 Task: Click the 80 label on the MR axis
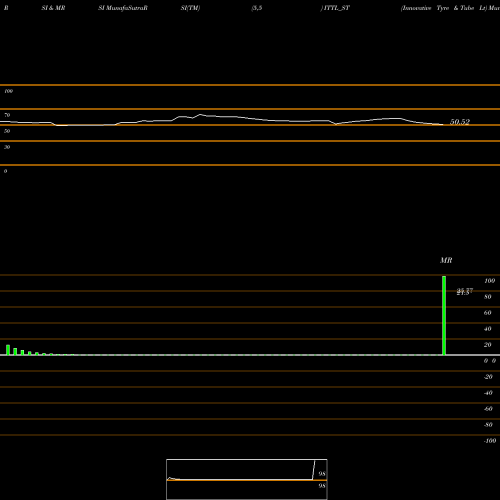[488, 297]
